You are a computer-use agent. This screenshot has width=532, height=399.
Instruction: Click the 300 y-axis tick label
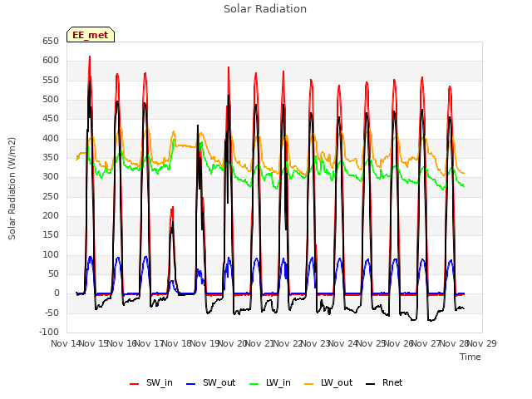[51, 177]
